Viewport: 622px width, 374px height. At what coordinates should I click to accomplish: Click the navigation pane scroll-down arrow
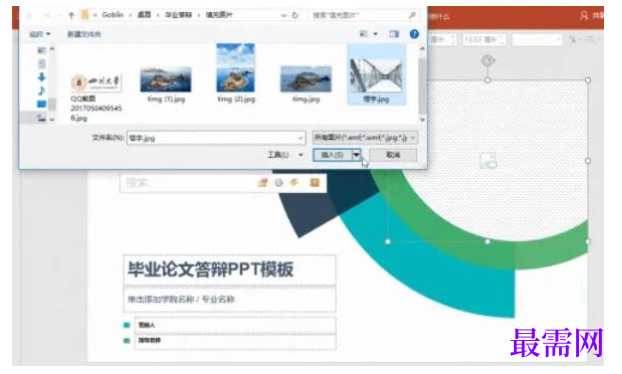[x=52, y=119]
